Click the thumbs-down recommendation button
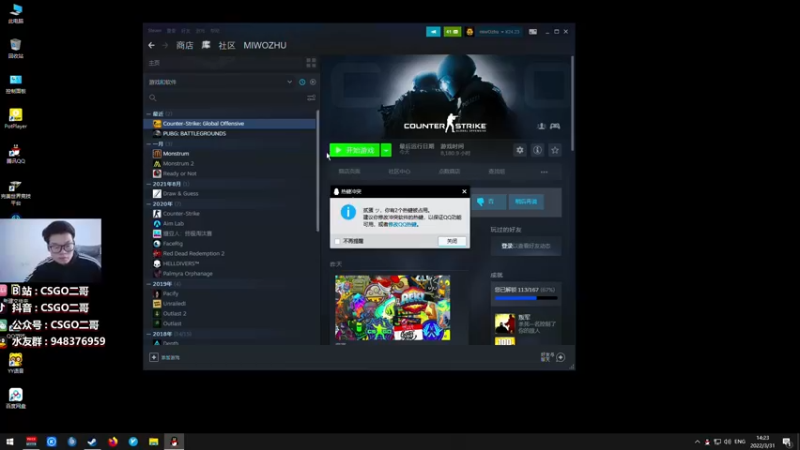Image resolution: width=800 pixels, height=450 pixels. [x=488, y=202]
